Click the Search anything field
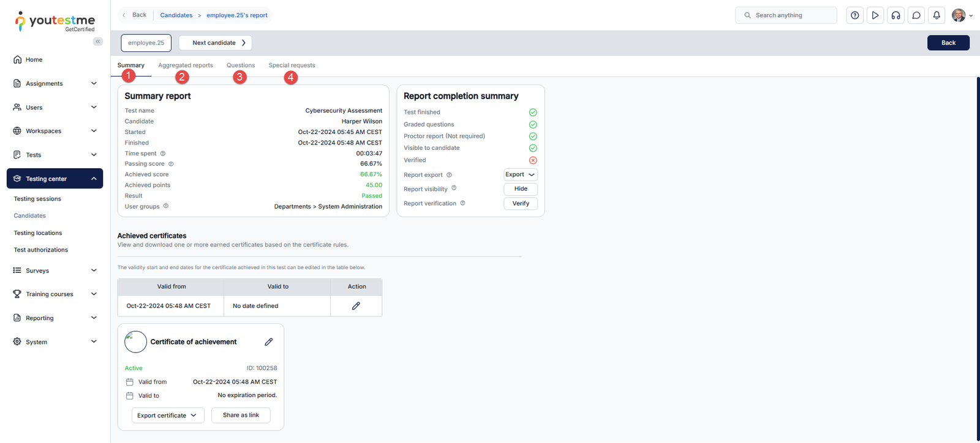The width and height of the screenshot is (980, 443). pyautogui.click(x=790, y=15)
